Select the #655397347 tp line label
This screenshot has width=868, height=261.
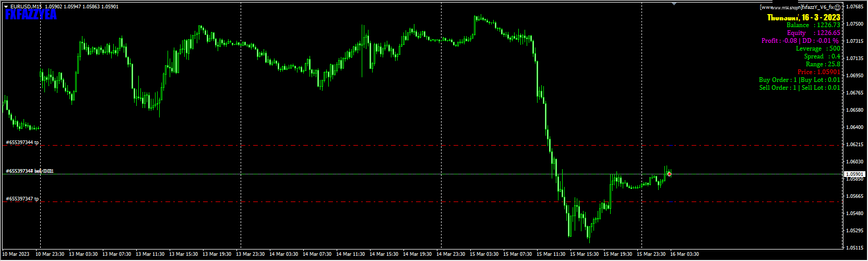pos(22,199)
